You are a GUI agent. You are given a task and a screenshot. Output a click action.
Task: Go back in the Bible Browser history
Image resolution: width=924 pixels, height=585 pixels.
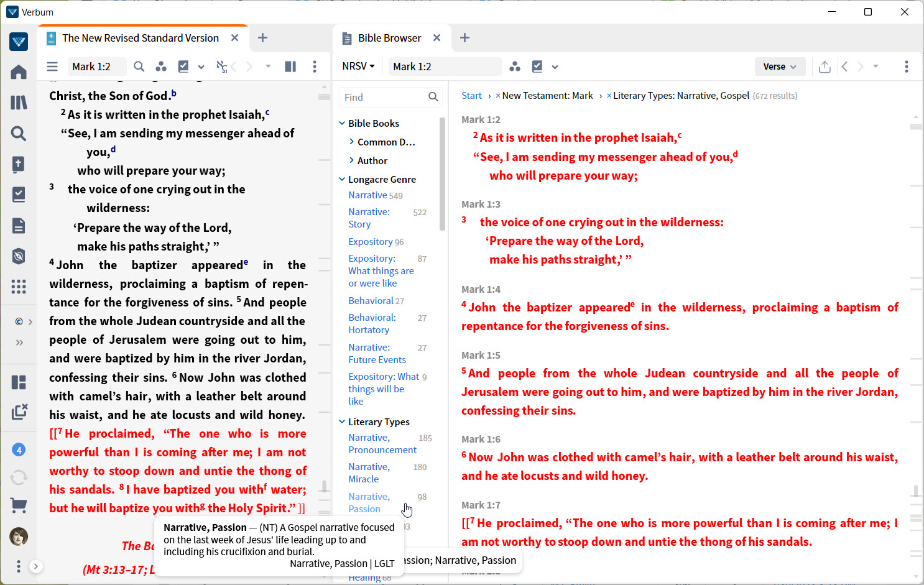844,67
